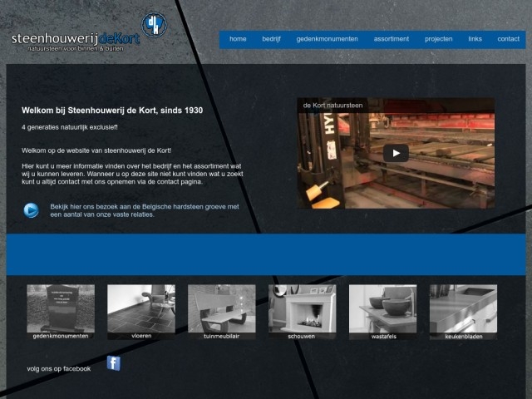The image size is (532, 399).
Task: Navigate to the contact page
Action: pos(508,39)
